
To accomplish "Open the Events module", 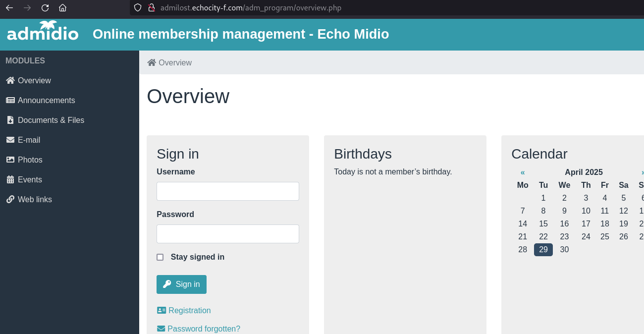I will 24,179.
